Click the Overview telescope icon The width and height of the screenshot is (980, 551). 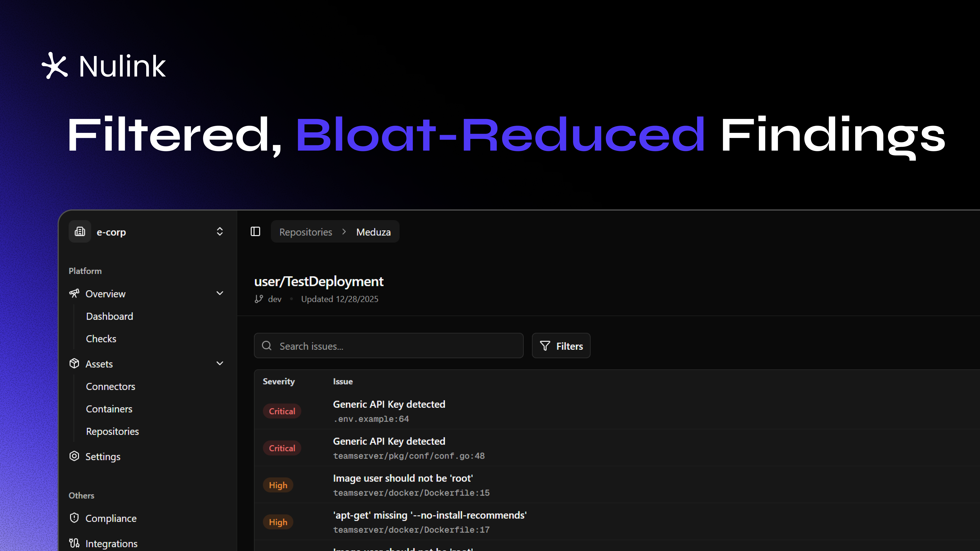pyautogui.click(x=74, y=293)
